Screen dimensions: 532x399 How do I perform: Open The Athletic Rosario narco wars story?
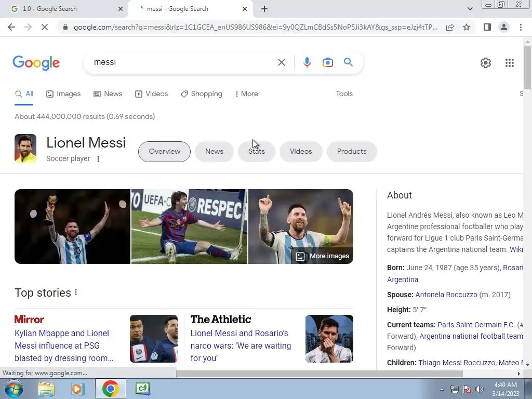pyautogui.click(x=241, y=345)
